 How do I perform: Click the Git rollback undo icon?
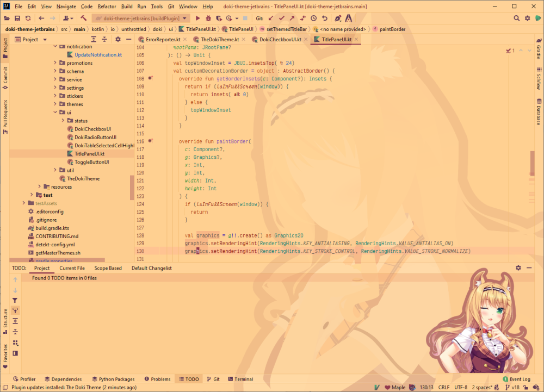[x=325, y=18]
